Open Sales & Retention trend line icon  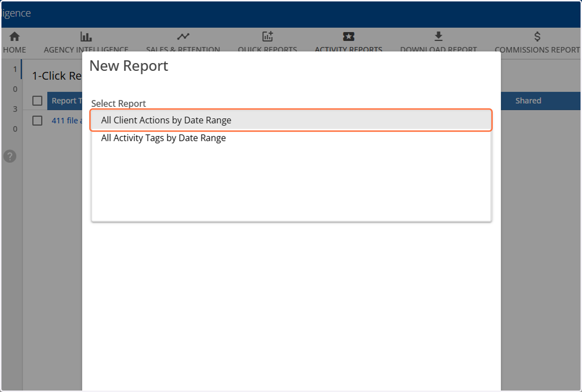(x=183, y=36)
